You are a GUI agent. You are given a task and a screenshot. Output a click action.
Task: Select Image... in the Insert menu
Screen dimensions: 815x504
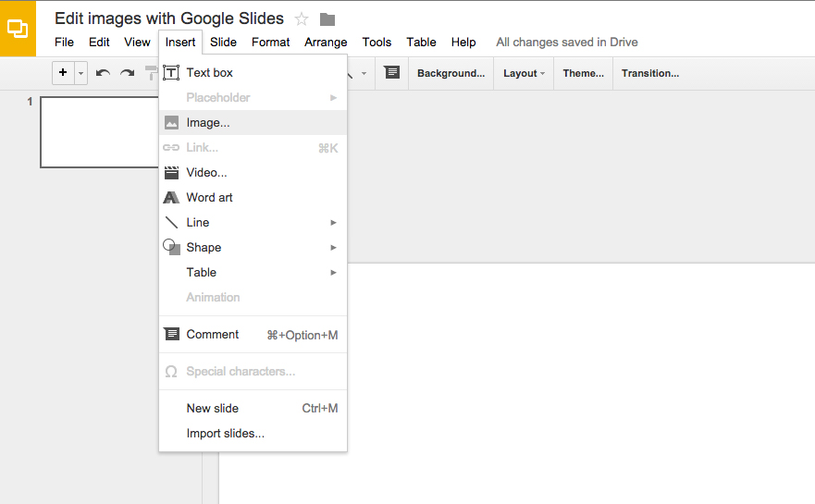click(x=253, y=123)
